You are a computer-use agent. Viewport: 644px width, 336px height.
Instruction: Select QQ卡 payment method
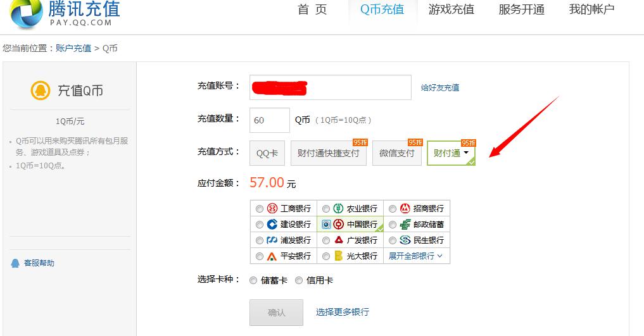267,153
